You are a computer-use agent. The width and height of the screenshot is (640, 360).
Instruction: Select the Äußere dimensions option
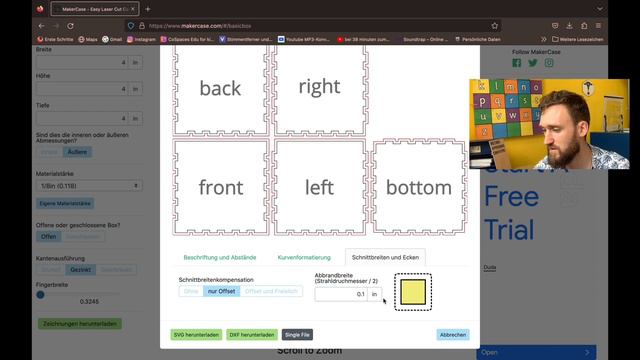coord(77,152)
